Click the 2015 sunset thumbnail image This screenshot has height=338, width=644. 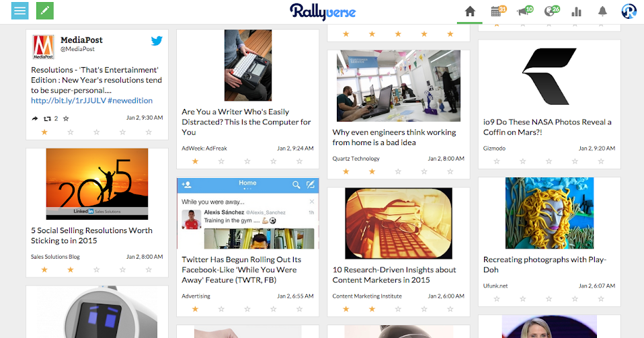click(x=97, y=184)
